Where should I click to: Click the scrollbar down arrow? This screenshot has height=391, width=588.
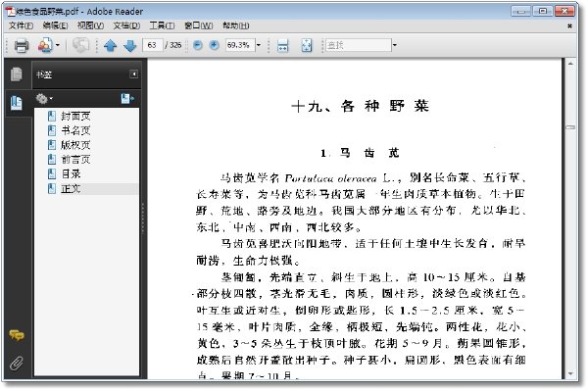(570, 373)
